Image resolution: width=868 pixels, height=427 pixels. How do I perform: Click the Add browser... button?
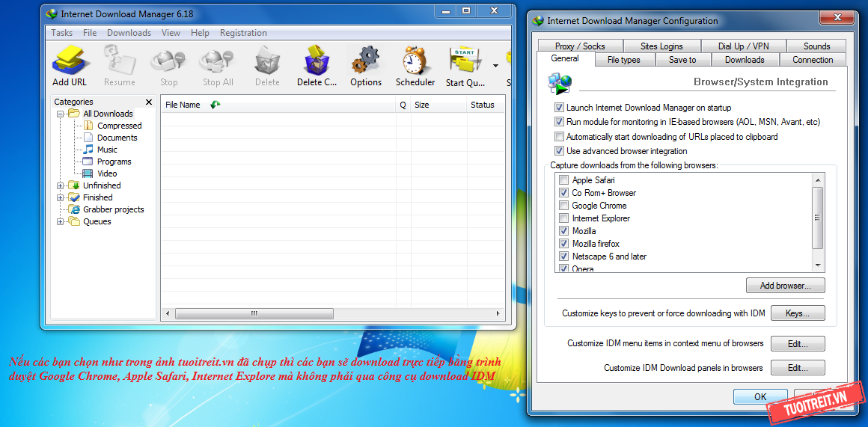tap(785, 286)
